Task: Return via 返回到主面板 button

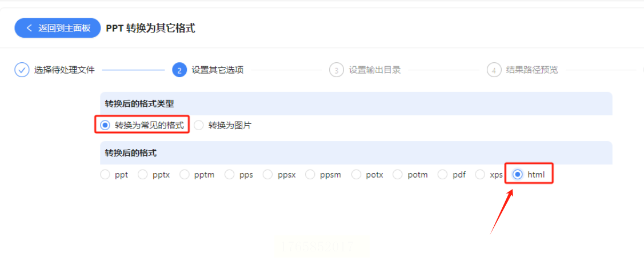Action: [58, 28]
